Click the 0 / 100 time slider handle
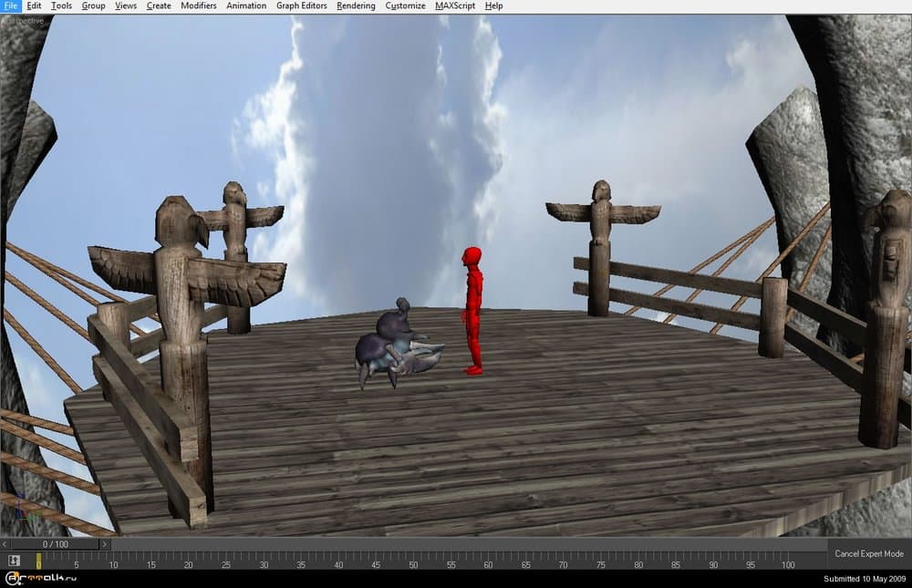 [54, 544]
